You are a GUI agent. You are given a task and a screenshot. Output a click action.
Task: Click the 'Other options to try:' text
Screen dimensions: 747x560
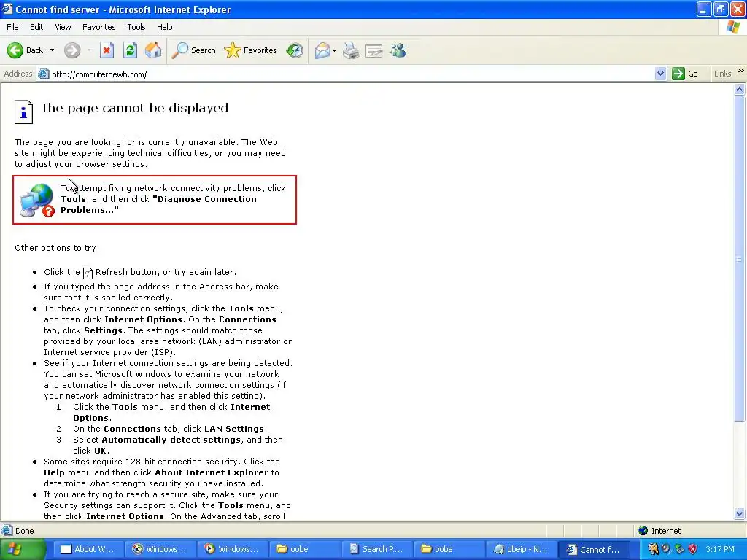57,248
